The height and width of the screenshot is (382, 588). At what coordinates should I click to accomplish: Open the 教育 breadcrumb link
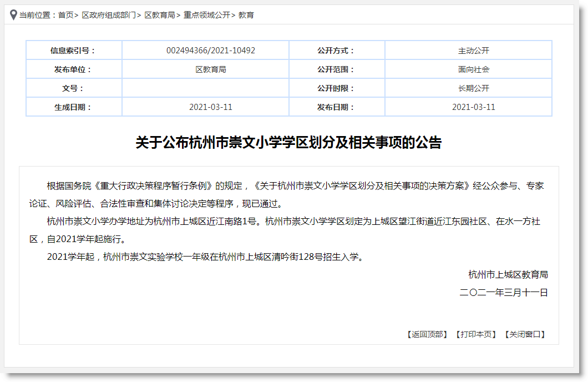click(x=246, y=15)
